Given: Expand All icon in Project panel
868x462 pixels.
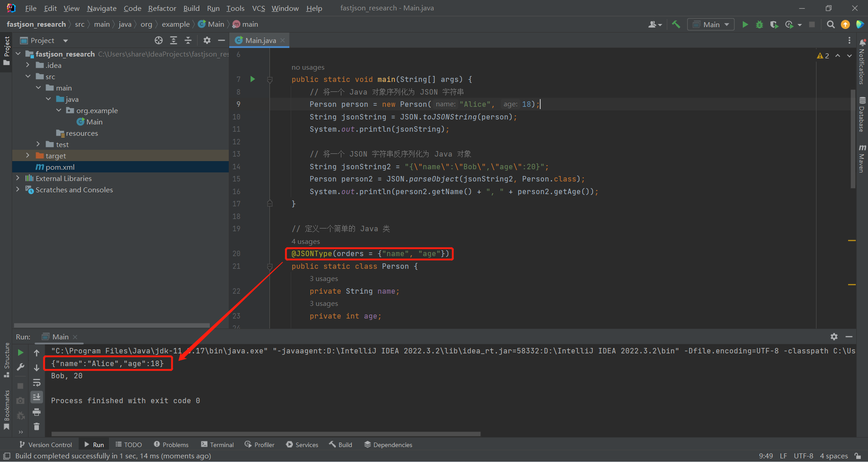Looking at the screenshot, I should [174, 40].
